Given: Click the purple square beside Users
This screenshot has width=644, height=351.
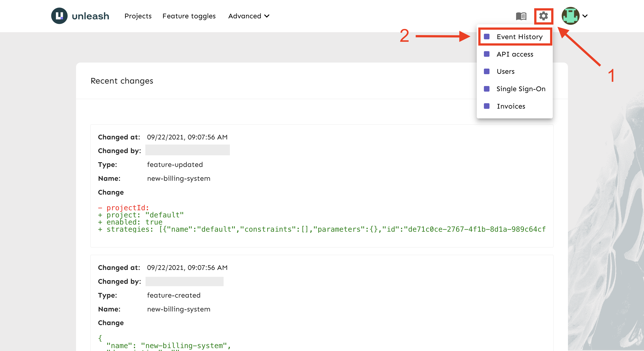Looking at the screenshot, I should click(487, 71).
